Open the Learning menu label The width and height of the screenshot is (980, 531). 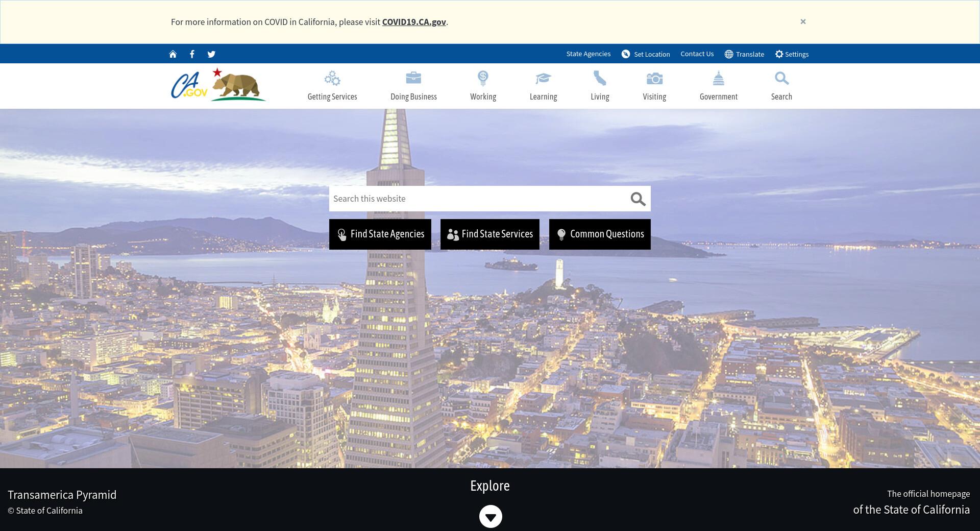pos(543,96)
